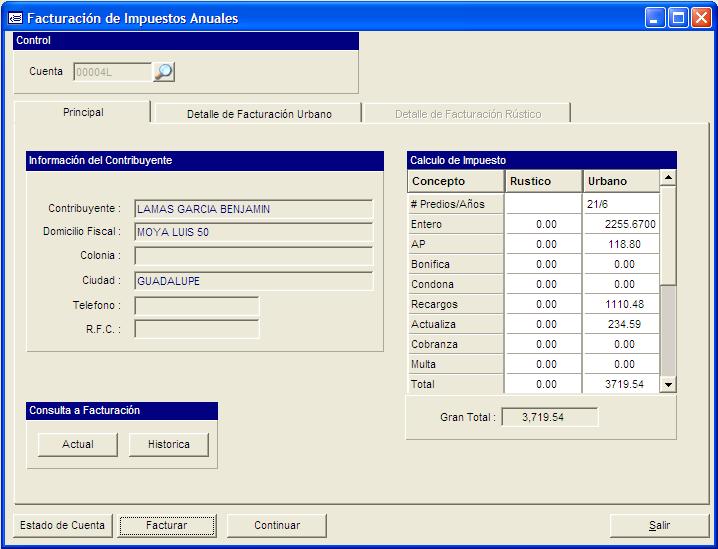
Task: Click the empty Telefono field
Action: 196,305
